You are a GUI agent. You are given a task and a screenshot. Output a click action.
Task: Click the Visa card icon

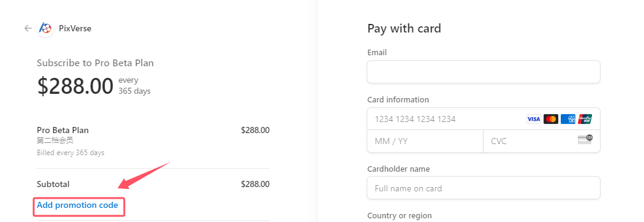click(534, 119)
